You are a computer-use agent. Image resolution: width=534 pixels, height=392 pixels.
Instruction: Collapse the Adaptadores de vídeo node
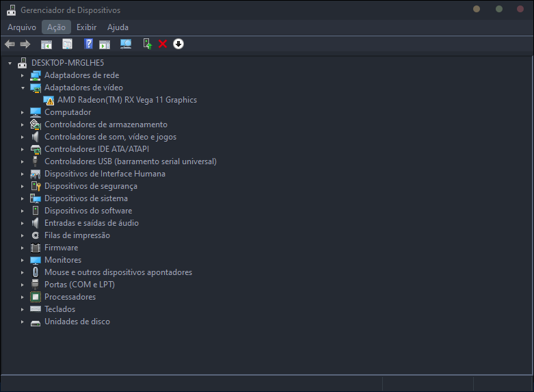tap(23, 88)
